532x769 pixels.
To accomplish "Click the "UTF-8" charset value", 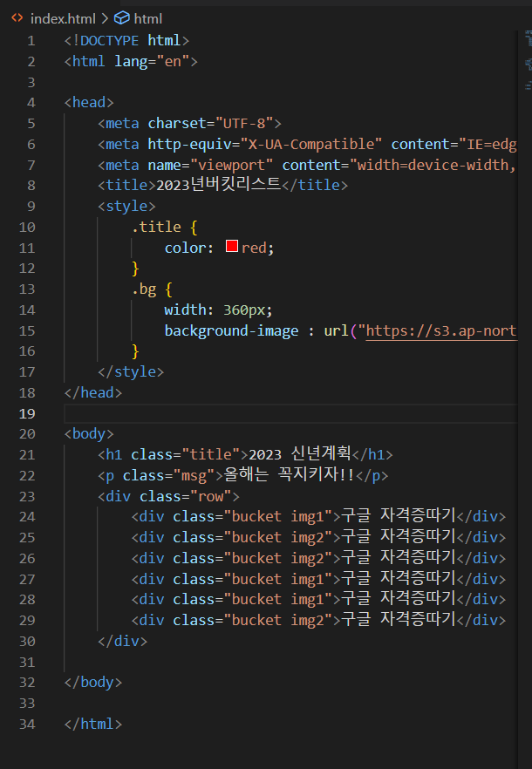I will (244, 123).
